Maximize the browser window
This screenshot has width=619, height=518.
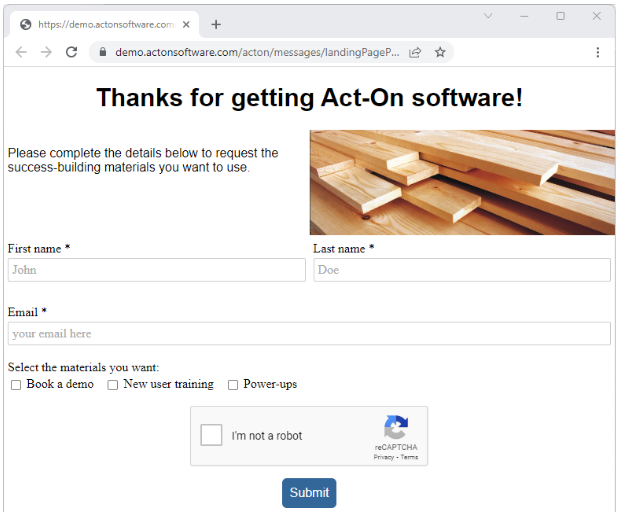(x=561, y=16)
